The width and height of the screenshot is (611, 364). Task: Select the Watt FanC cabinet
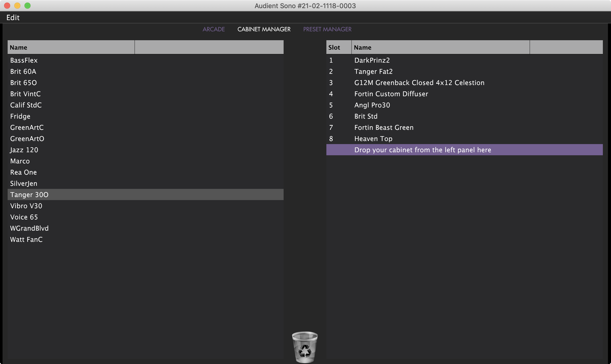(146, 240)
